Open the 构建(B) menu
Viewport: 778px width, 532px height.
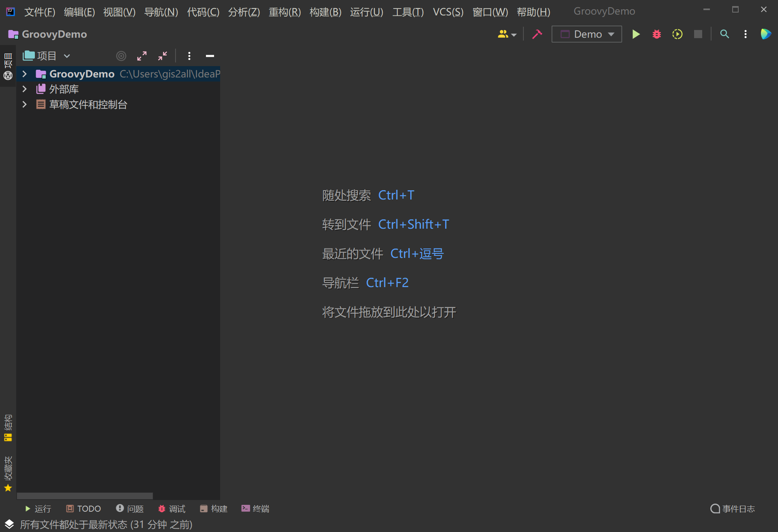pyautogui.click(x=326, y=12)
